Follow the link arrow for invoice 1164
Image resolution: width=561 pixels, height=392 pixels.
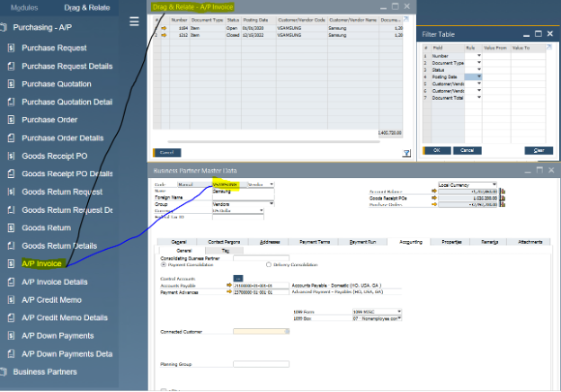tap(164, 28)
